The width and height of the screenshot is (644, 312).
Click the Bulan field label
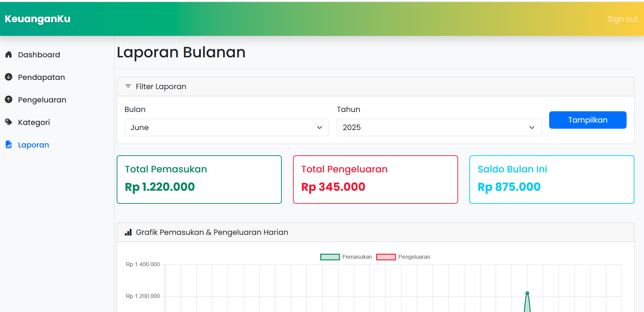pyautogui.click(x=135, y=109)
